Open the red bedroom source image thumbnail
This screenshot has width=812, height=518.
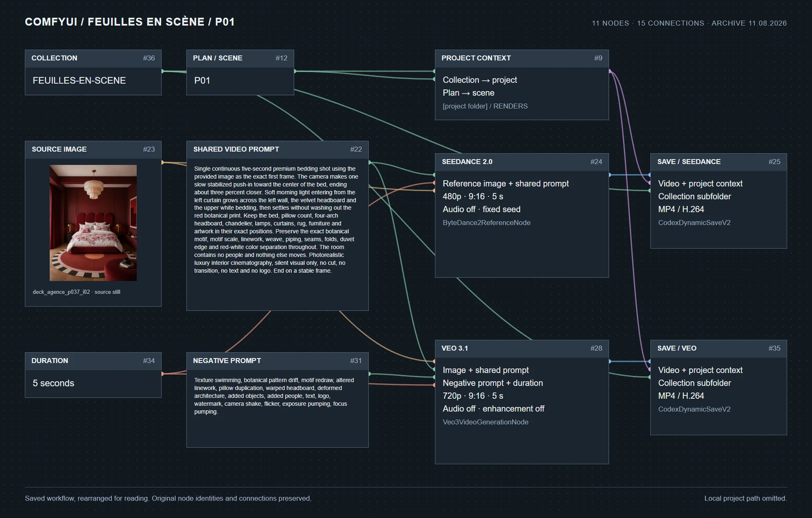click(x=93, y=223)
